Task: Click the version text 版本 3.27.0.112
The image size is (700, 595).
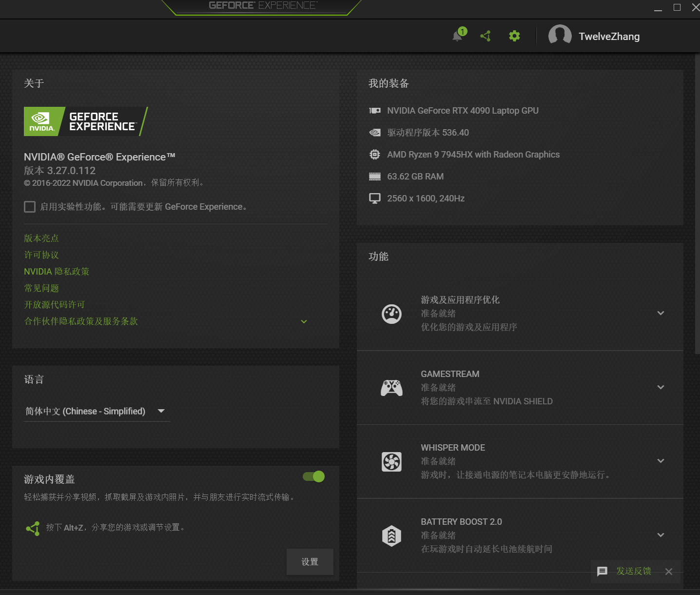Action: click(60, 171)
